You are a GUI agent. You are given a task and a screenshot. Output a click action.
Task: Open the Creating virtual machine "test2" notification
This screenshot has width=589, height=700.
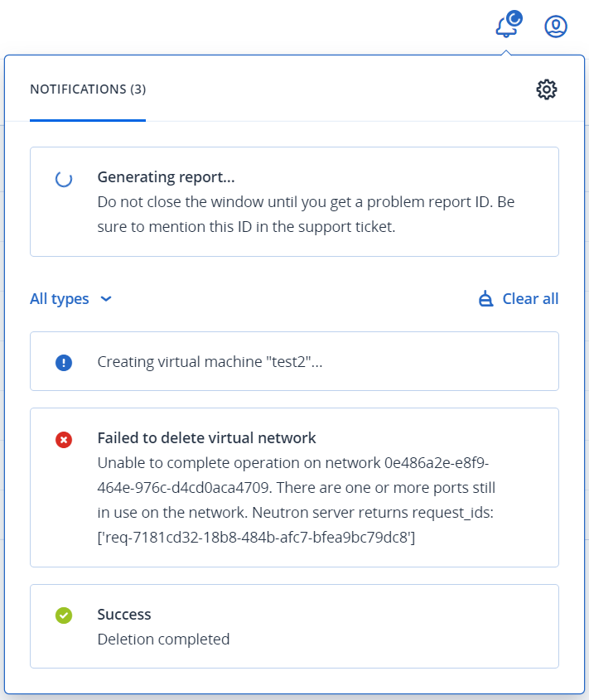(294, 361)
